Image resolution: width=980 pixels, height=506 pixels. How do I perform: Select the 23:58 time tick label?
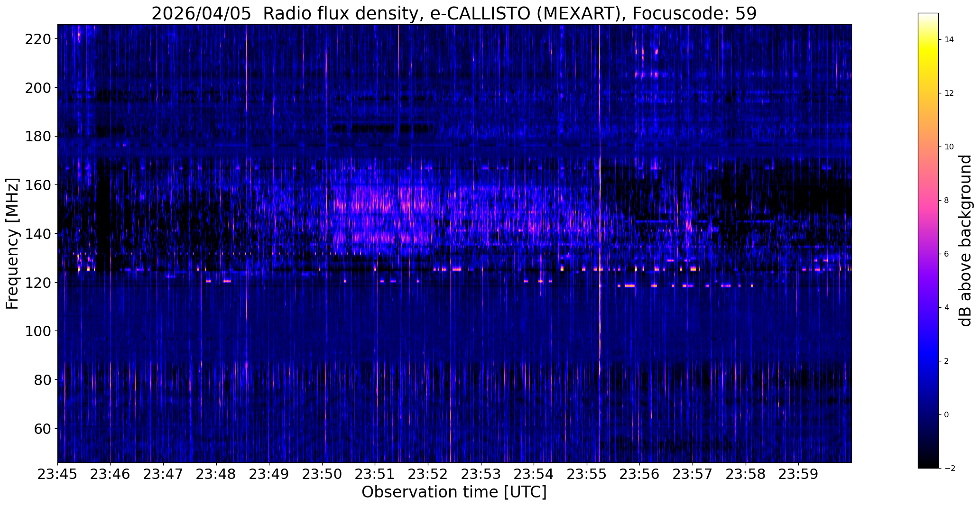(x=746, y=474)
